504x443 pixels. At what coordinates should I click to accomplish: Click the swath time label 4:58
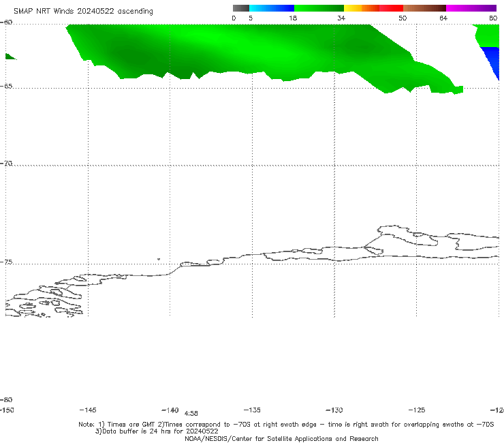tap(191, 414)
